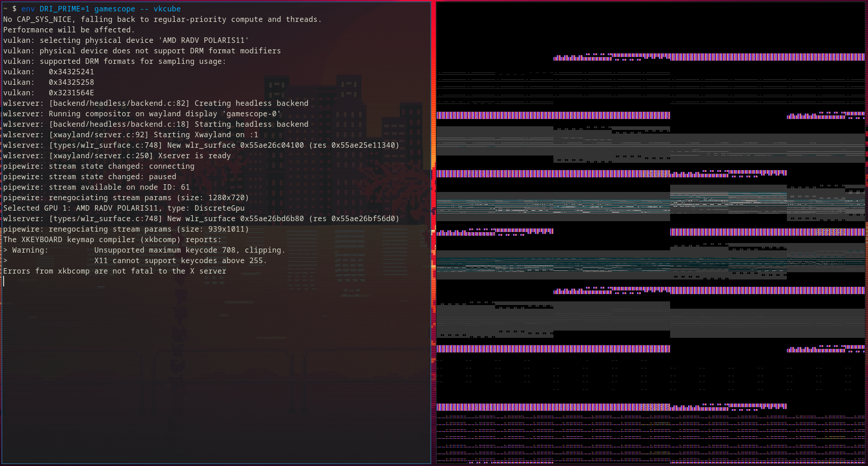The height and width of the screenshot is (466, 868).
Task: Click the 'Starting headless backend' line
Action: click(x=155, y=124)
